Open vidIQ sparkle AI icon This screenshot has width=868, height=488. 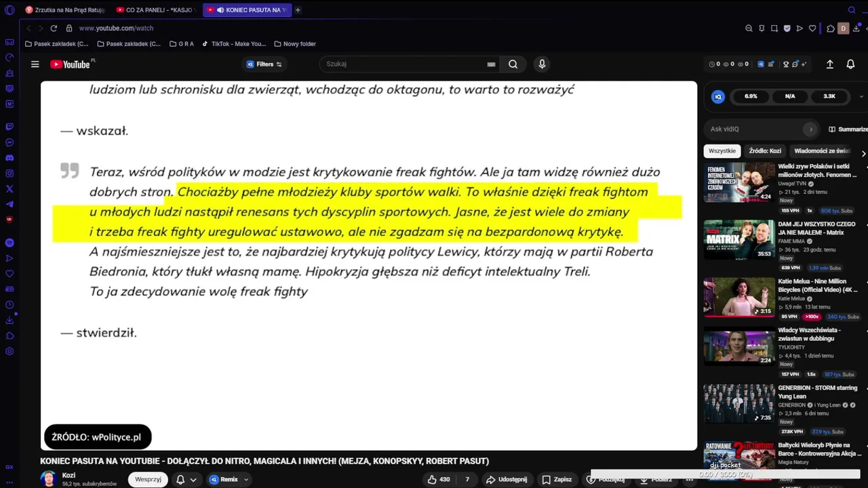point(804,64)
